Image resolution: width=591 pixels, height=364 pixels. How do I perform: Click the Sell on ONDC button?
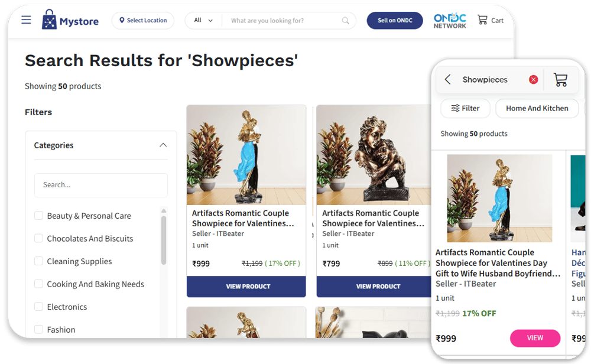coord(395,20)
